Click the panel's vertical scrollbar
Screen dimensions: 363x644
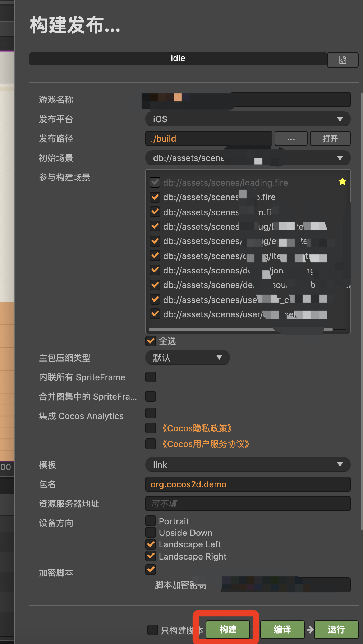click(362, 311)
